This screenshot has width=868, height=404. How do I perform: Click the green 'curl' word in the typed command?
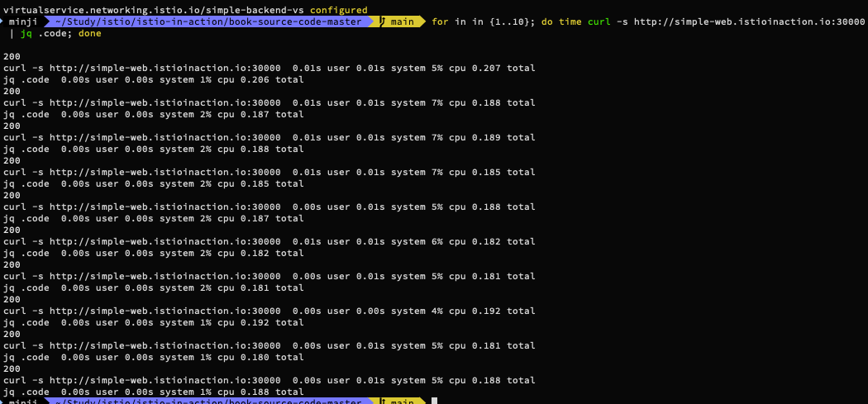599,22
